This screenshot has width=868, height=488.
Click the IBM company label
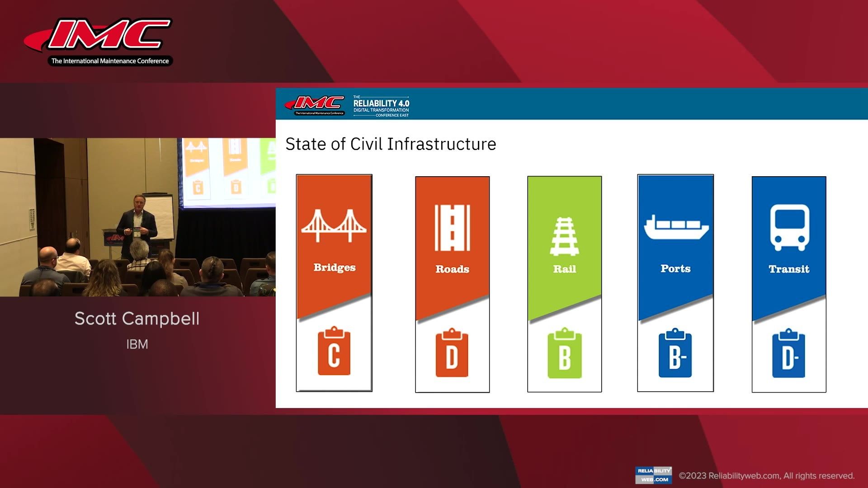137,344
